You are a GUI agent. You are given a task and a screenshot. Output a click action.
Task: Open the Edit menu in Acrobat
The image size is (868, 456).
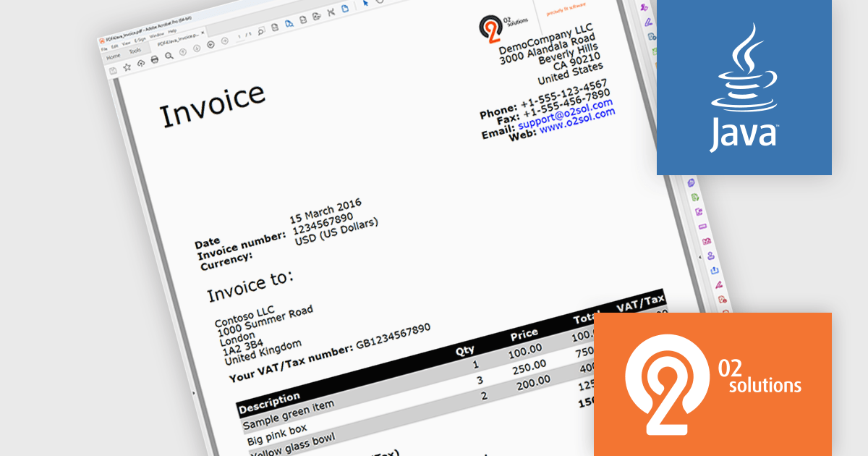coord(115,46)
